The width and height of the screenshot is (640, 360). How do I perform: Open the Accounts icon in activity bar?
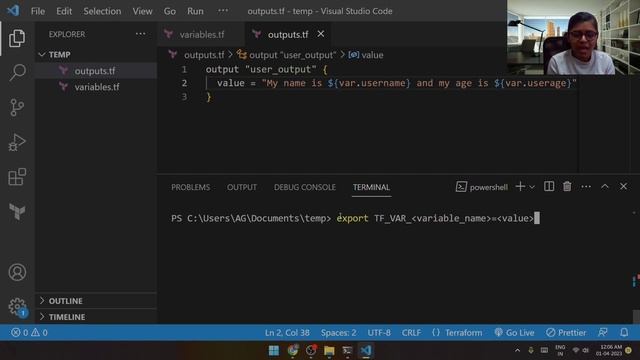coord(17,272)
